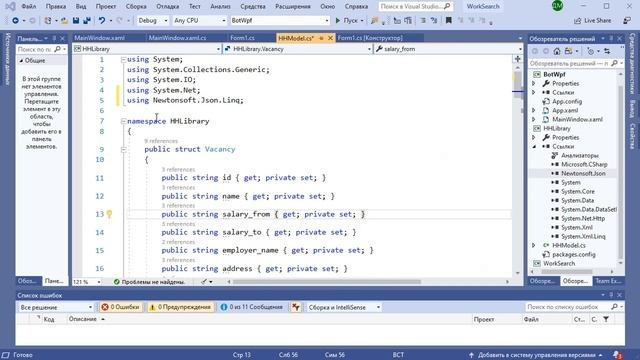Click the Поиск в Visual Studio search box
This screenshot has height=360, width=640.
click(415, 7)
